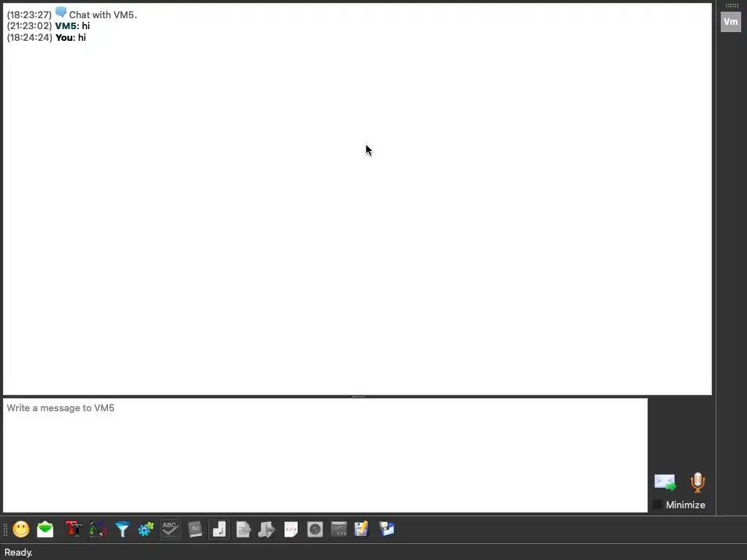Click the blue chat bubble icon

click(x=61, y=12)
